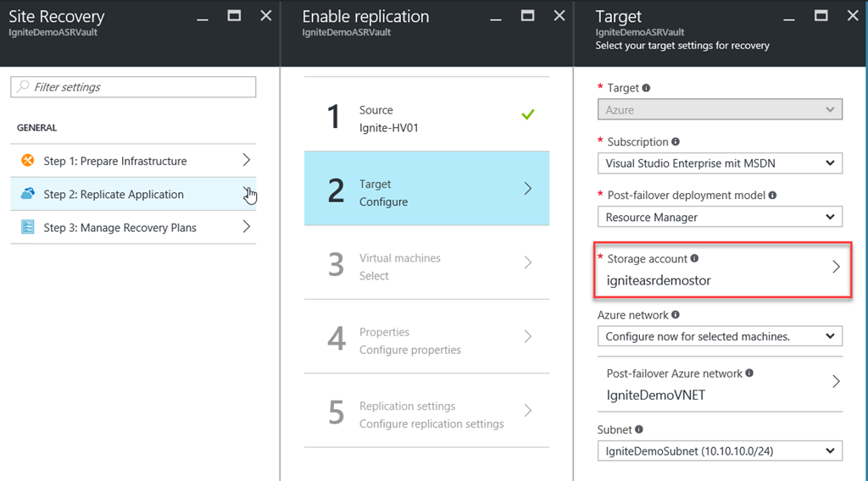Expand the Azure network dropdown
This screenshot has width=868, height=481.
(x=720, y=336)
